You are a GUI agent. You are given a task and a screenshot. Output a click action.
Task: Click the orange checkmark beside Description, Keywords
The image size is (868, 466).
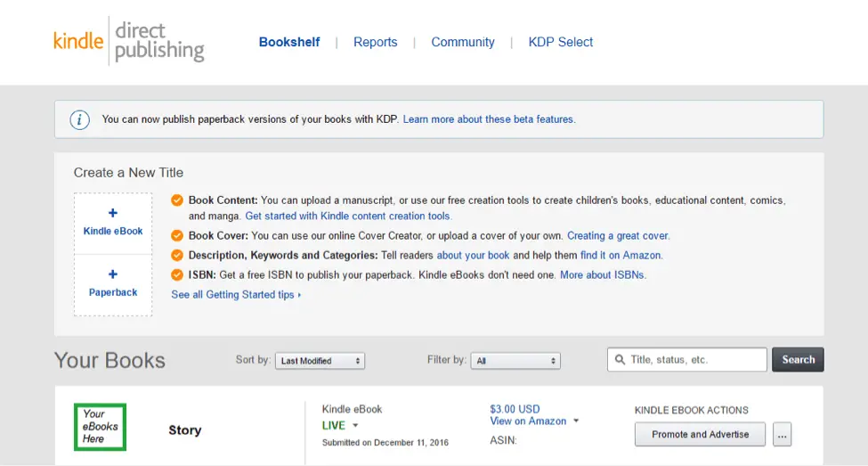[177, 256]
